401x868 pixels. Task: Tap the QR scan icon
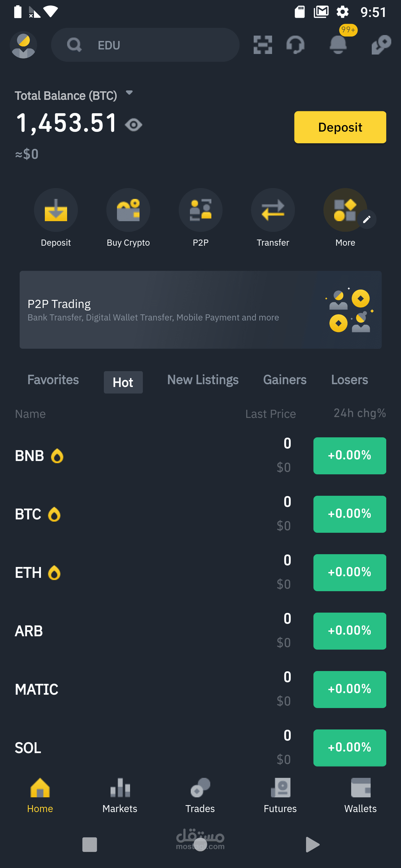coord(262,45)
